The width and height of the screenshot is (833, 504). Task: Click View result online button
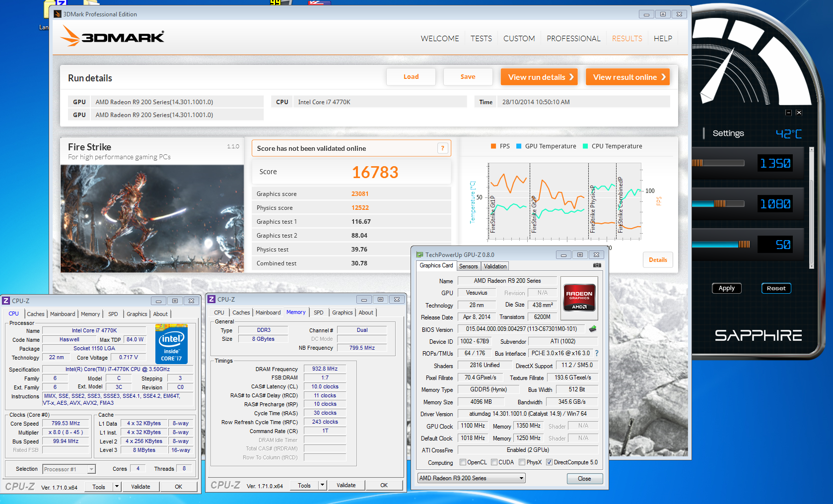[628, 77]
